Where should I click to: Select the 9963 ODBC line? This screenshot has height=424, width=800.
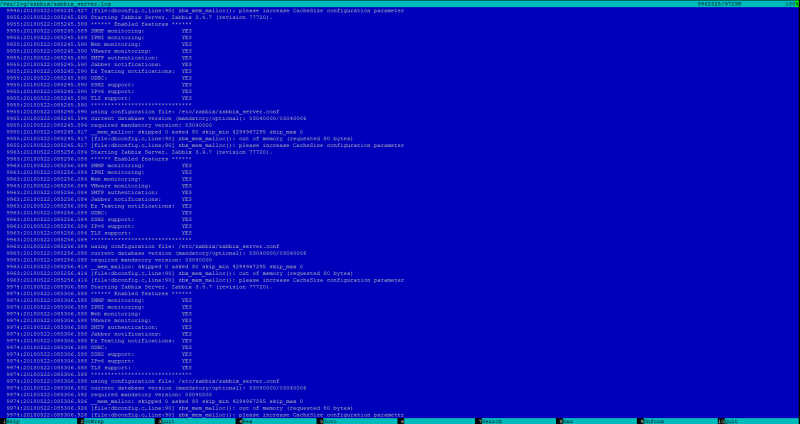point(99,213)
